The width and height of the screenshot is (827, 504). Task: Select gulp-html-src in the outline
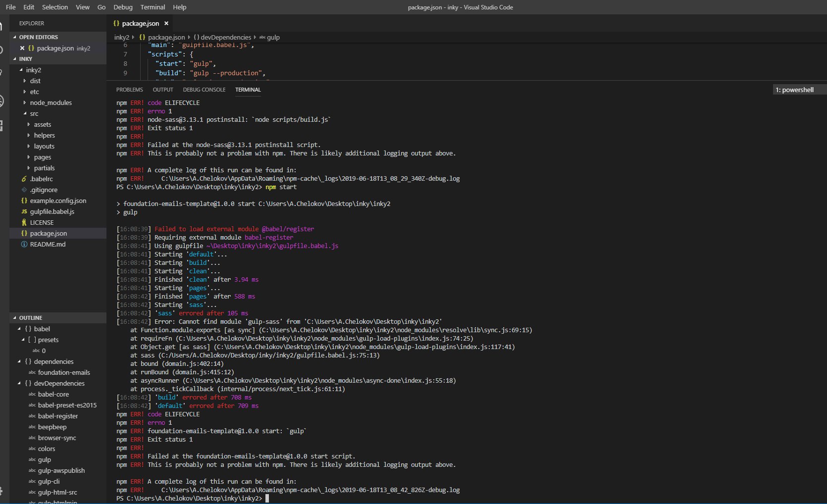(x=57, y=492)
